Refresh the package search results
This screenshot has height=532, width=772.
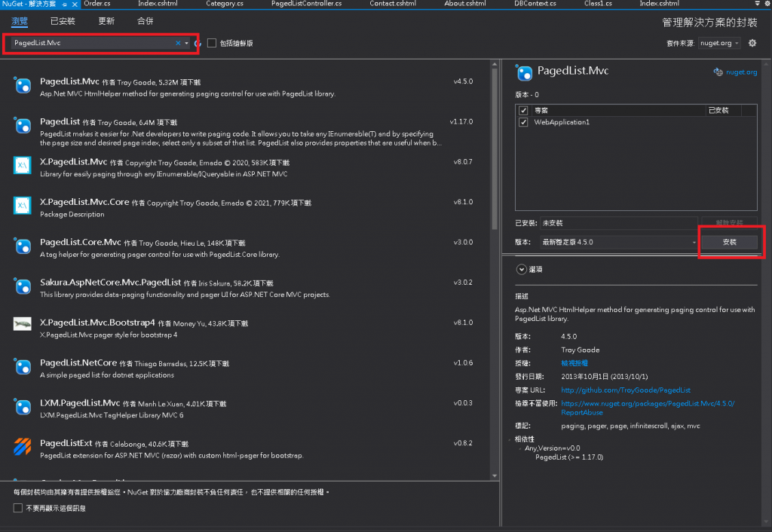(198, 43)
